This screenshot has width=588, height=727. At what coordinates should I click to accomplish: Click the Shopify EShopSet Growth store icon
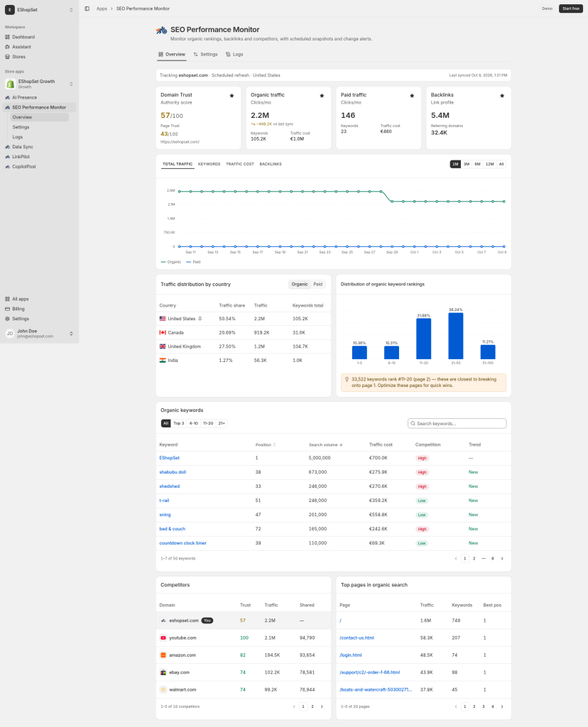(10, 84)
